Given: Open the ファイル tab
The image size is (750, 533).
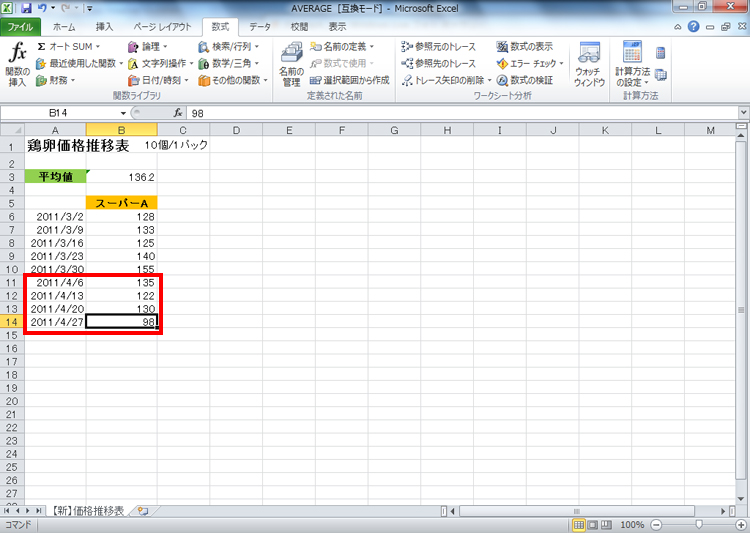Looking at the screenshot, I should (20, 27).
